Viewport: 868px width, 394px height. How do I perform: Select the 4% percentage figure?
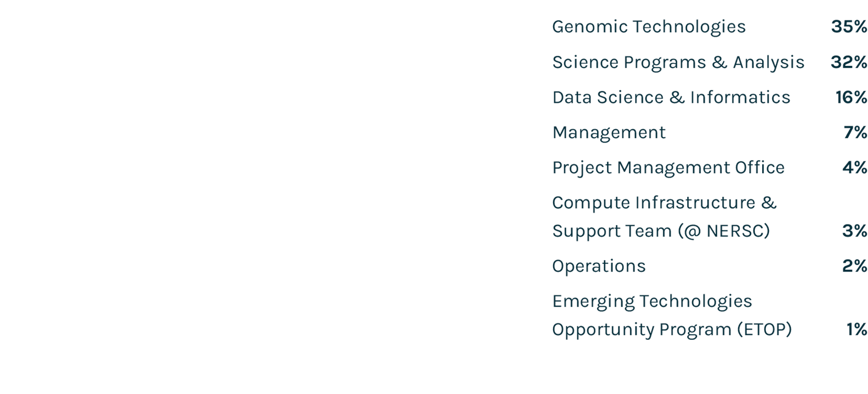[x=855, y=168]
